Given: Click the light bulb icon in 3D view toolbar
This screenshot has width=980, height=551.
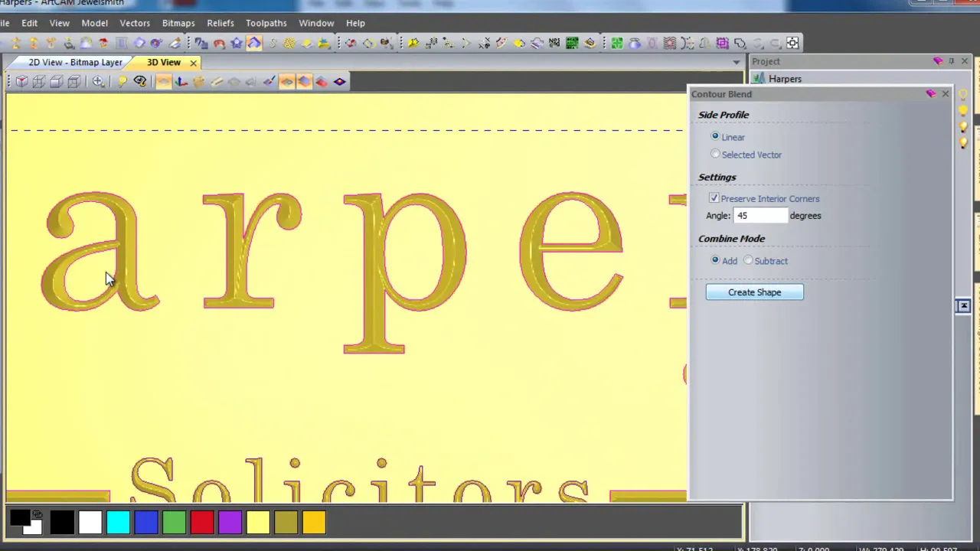Looking at the screenshot, I should (122, 81).
